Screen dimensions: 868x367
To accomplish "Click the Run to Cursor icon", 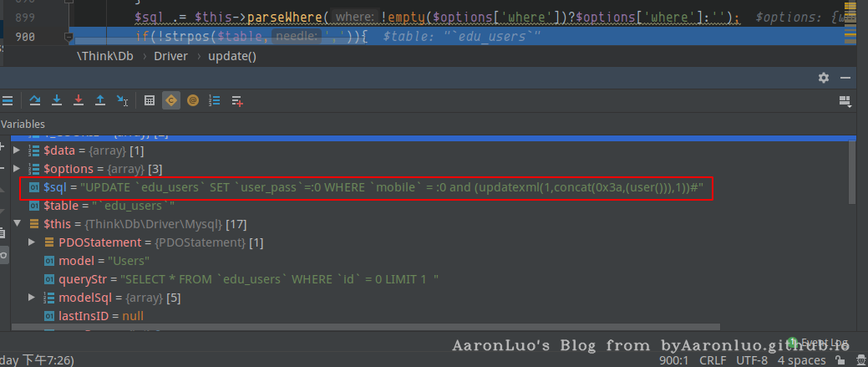I will click(x=122, y=100).
